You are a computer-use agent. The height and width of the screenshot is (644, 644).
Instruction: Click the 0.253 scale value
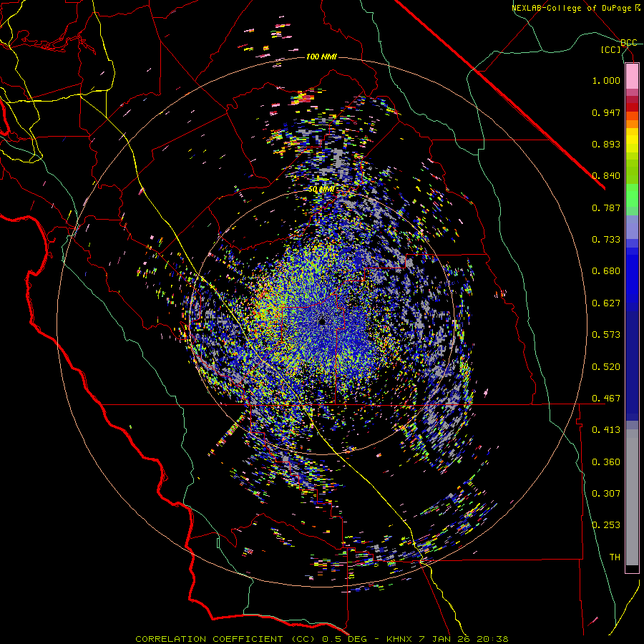point(606,525)
